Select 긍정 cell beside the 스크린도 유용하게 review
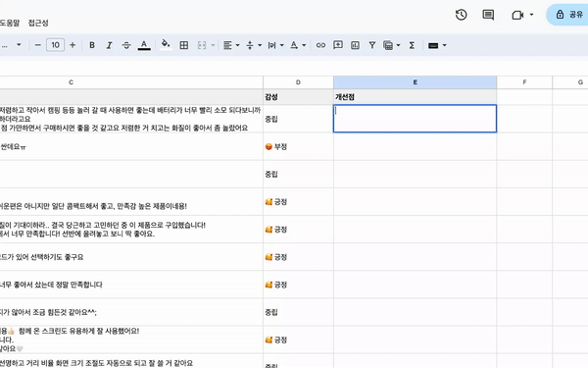The width and height of the screenshot is (588, 368). click(298, 340)
